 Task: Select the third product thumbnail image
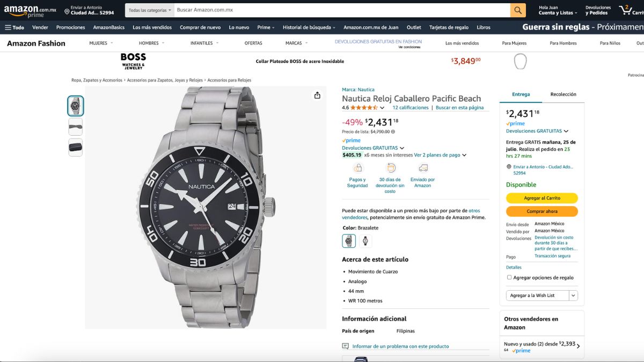click(x=76, y=147)
